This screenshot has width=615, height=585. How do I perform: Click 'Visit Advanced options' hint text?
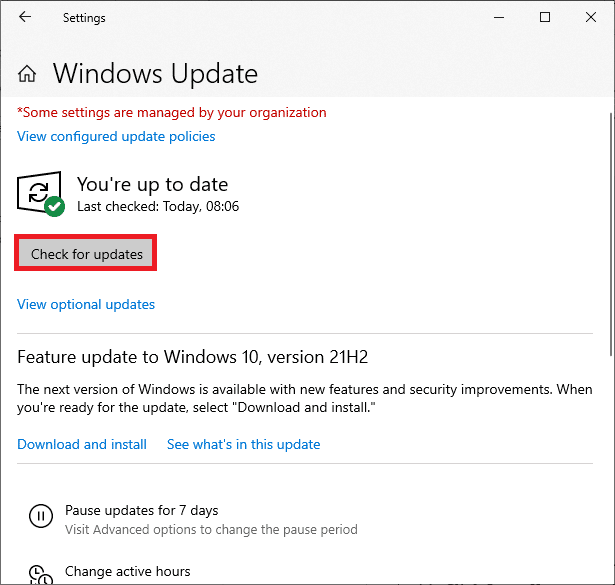211,530
